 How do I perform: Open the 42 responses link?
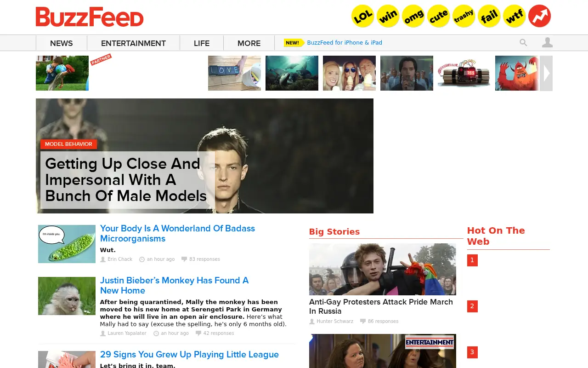tap(219, 333)
